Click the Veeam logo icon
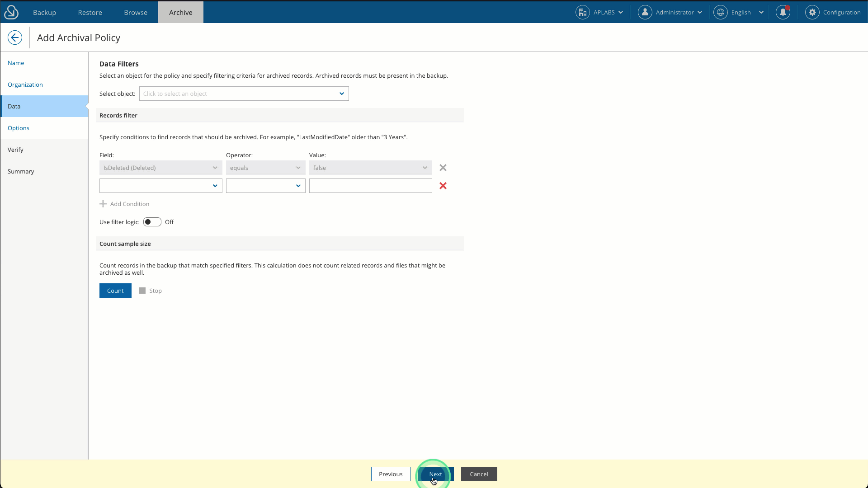Viewport: 868px width, 488px height. pyautogui.click(x=11, y=12)
